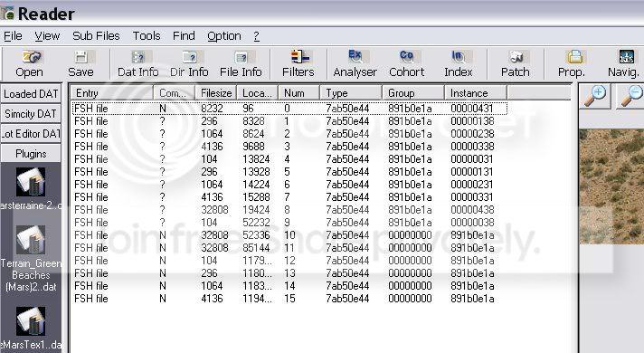This screenshot has width=644, height=353.
Task: Click the Save toolbar icon
Action: click(x=80, y=64)
